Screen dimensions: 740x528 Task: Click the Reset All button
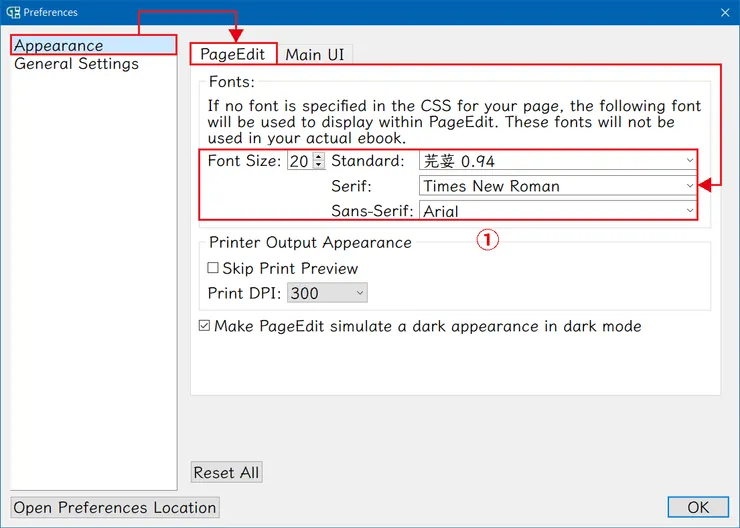pos(227,473)
